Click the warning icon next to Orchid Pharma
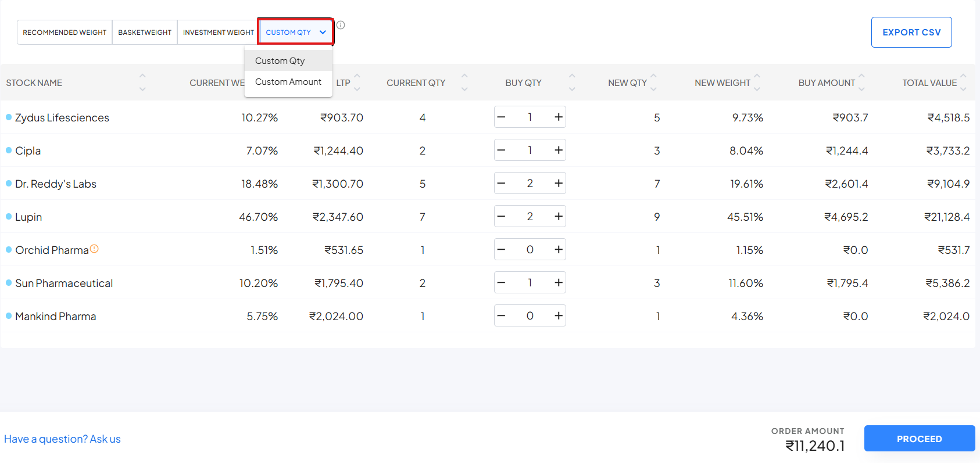This screenshot has width=980, height=463. (94, 249)
